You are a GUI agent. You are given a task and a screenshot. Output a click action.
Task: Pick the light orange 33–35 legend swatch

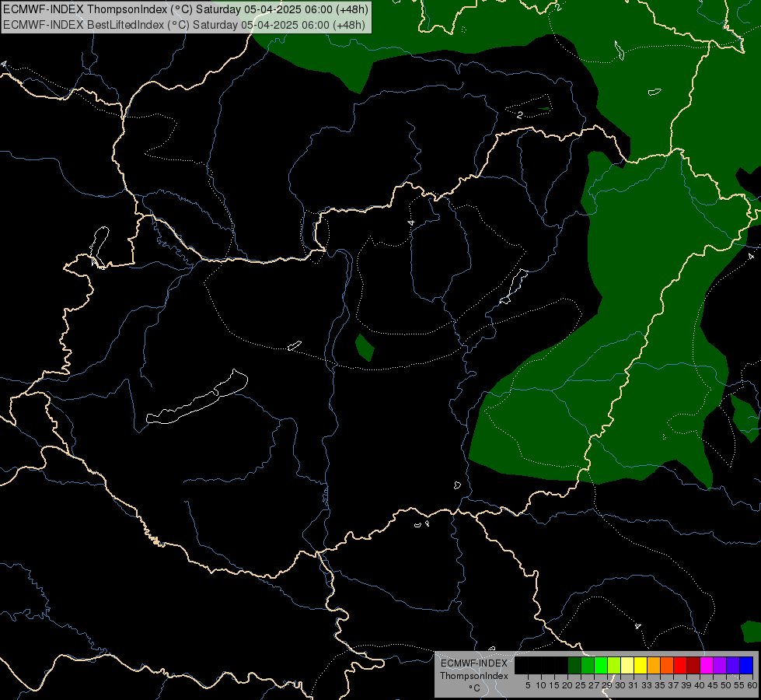(x=654, y=665)
